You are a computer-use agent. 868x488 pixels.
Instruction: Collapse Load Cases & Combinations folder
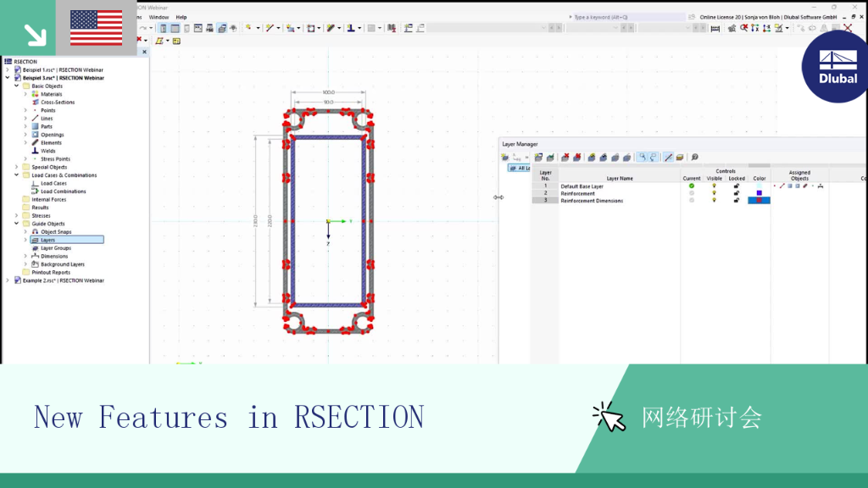(17, 175)
